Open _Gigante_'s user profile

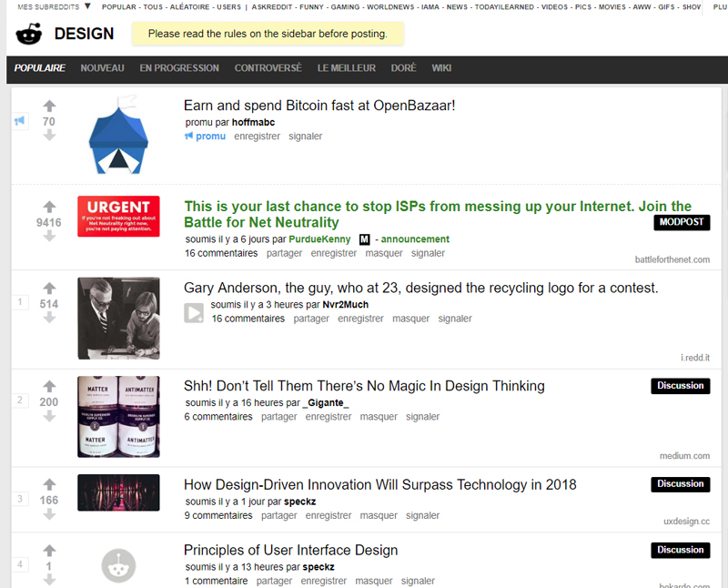326,402
